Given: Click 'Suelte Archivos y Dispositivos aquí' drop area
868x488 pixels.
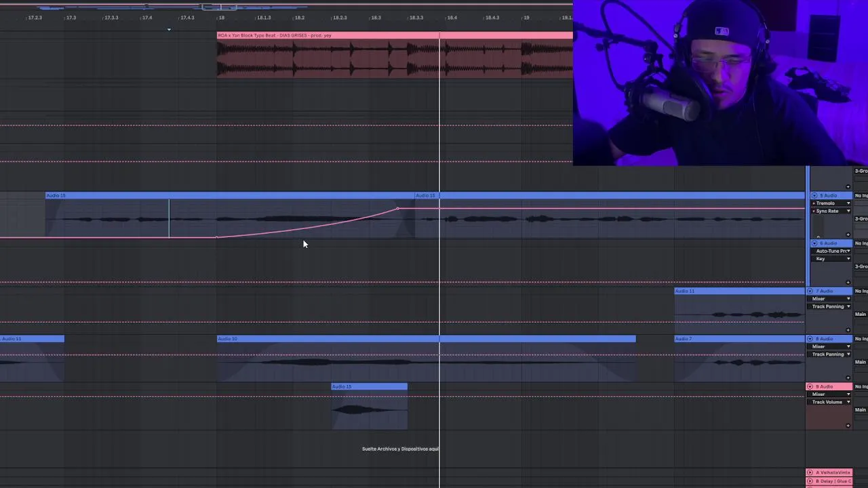Looking at the screenshot, I should pyautogui.click(x=401, y=449).
